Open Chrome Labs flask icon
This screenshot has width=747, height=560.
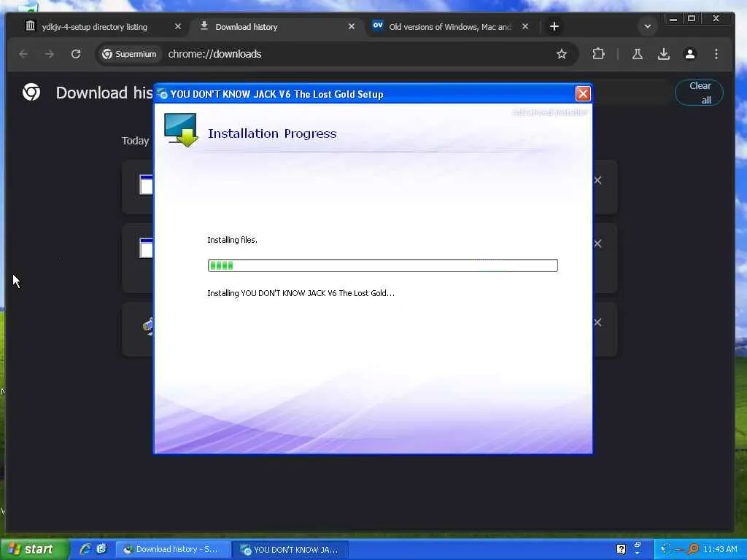638,54
